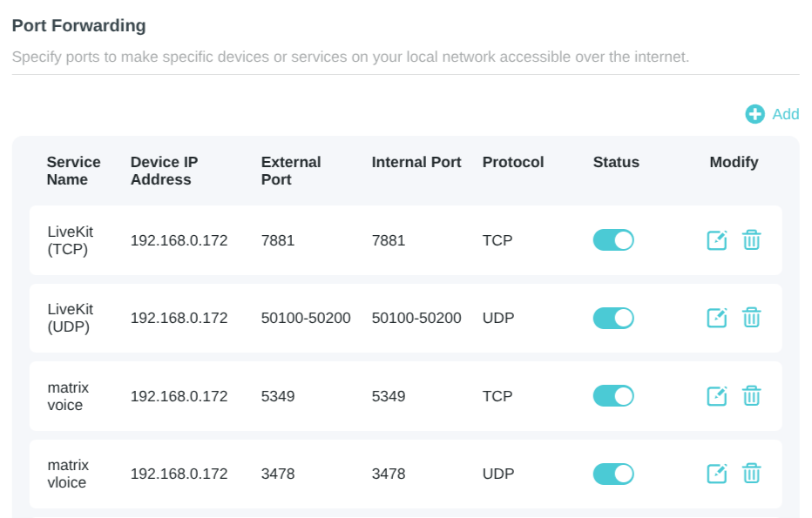Disable the matrix voice status toggle
The image size is (812, 518).
pos(613,395)
